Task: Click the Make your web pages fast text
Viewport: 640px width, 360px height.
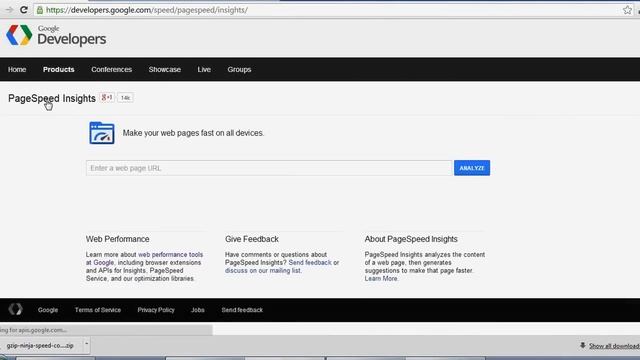Action: pos(193,133)
